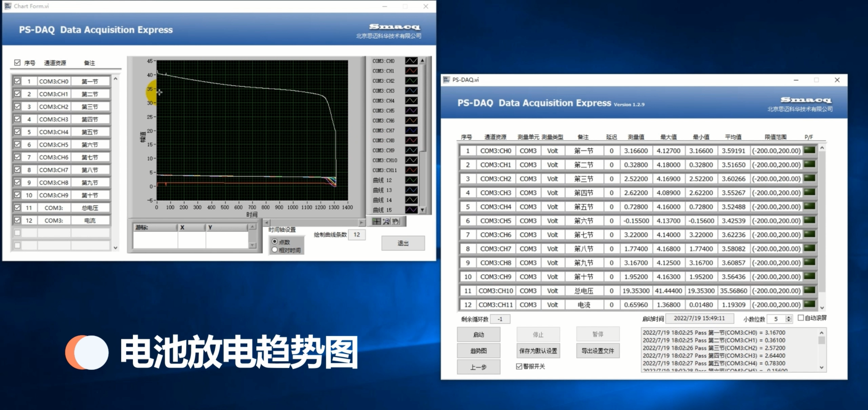Click the 暂停 pause button
The image size is (868, 410).
(x=598, y=334)
